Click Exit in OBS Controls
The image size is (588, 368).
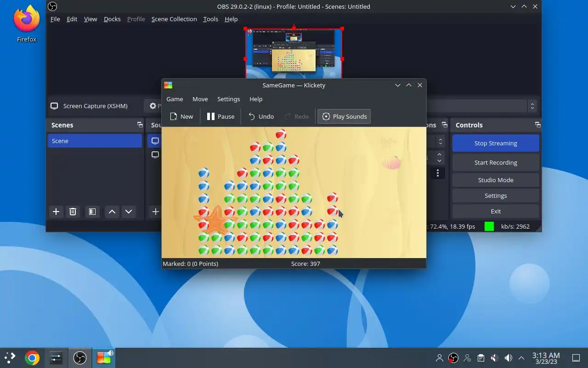point(496,211)
